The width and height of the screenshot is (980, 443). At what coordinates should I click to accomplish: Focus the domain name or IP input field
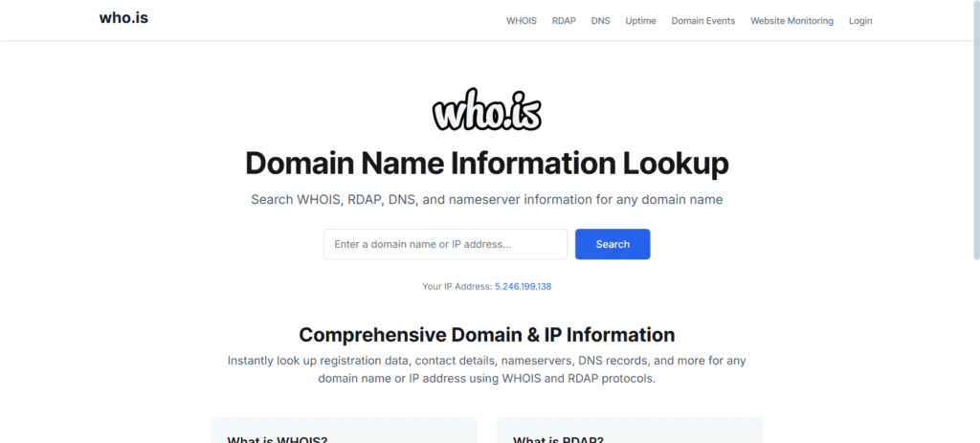coord(445,244)
